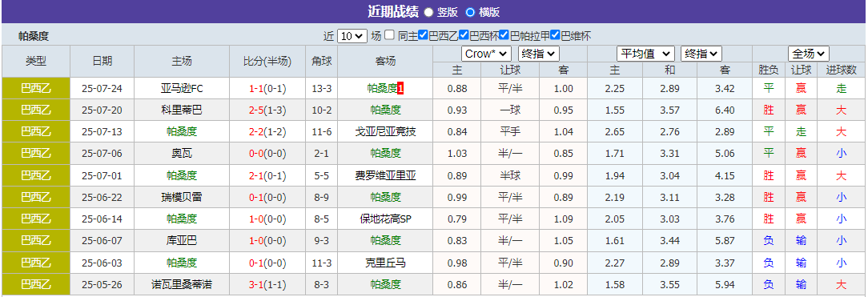Click draw odds 3.57

click(670, 110)
